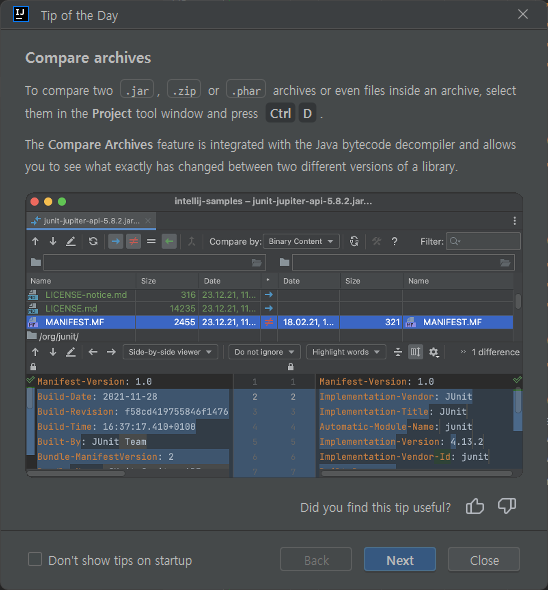Click the next difference down arrow in the lower toolbar
Image resolution: width=548 pixels, height=590 pixels.
[x=53, y=352]
